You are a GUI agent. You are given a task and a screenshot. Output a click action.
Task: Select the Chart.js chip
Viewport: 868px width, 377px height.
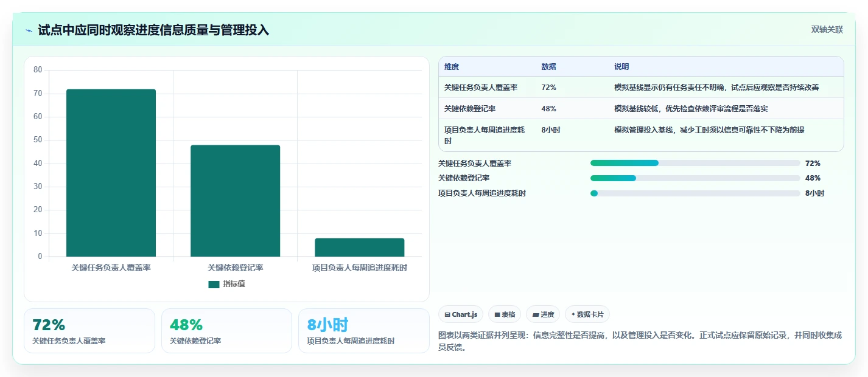tap(461, 314)
